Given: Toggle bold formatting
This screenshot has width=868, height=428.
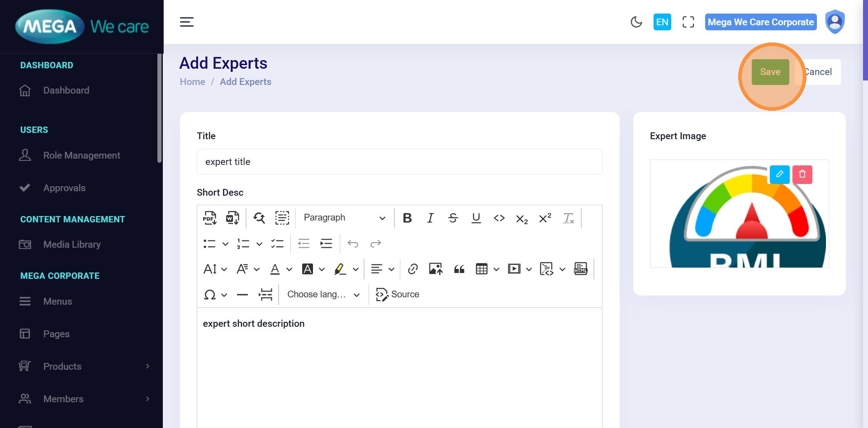Looking at the screenshot, I should coord(407,218).
